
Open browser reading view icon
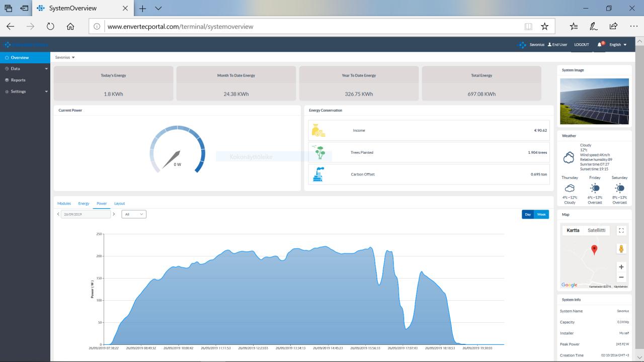528,27
